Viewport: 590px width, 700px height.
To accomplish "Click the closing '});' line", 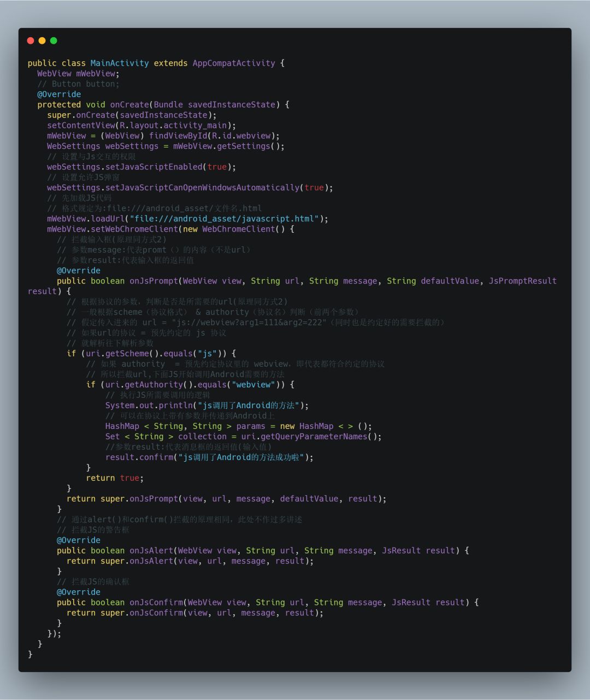I will tap(54, 634).
